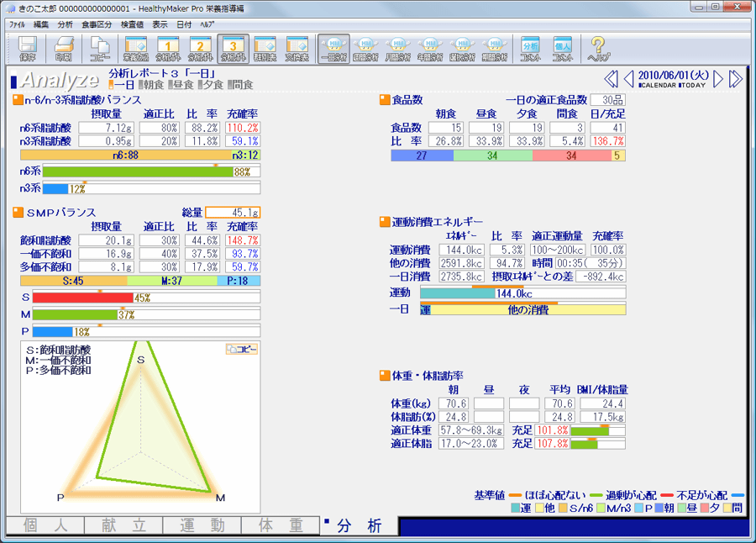756x543 pixels.
Task: Open the 日付 menu
Action: click(x=184, y=24)
